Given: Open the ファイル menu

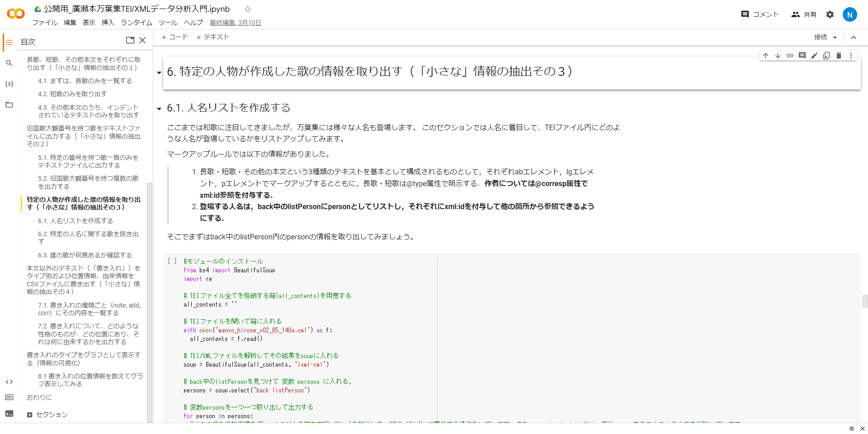Looking at the screenshot, I should point(45,23).
